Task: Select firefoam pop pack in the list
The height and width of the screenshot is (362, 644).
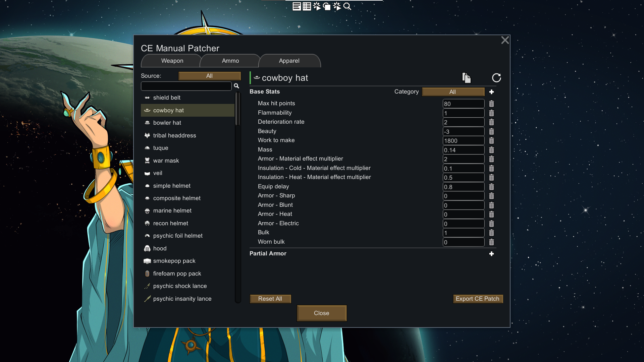Action: (x=187, y=274)
